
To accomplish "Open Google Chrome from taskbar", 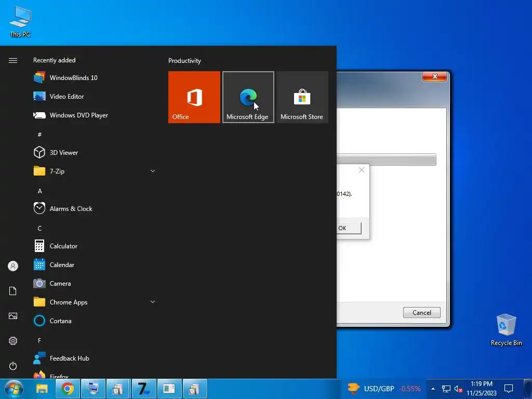I will [x=68, y=389].
